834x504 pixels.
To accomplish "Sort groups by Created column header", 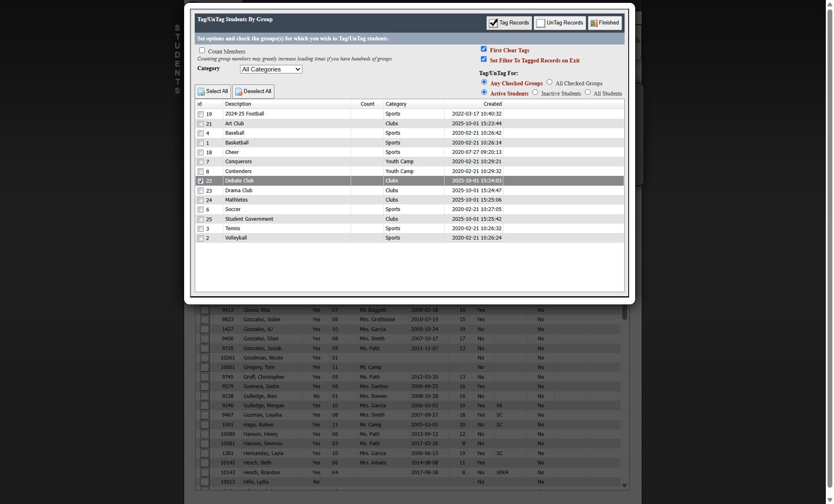I will coord(492,104).
